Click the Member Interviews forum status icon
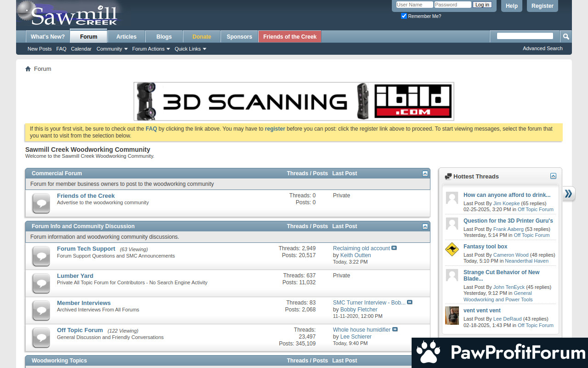This screenshot has width=588, height=368. 41,310
